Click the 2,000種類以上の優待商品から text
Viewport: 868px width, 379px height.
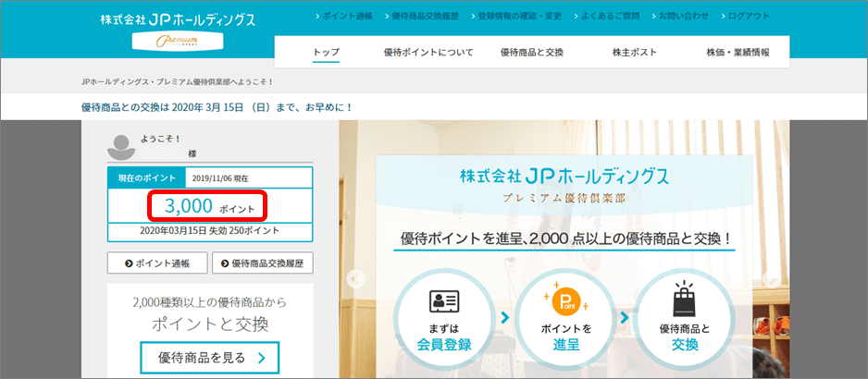210,302
